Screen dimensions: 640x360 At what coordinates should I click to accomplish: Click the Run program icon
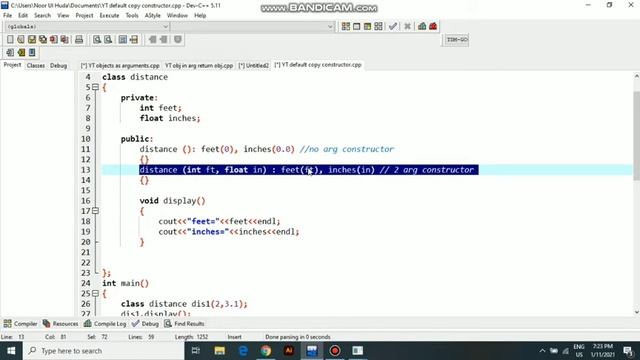click(357, 27)
